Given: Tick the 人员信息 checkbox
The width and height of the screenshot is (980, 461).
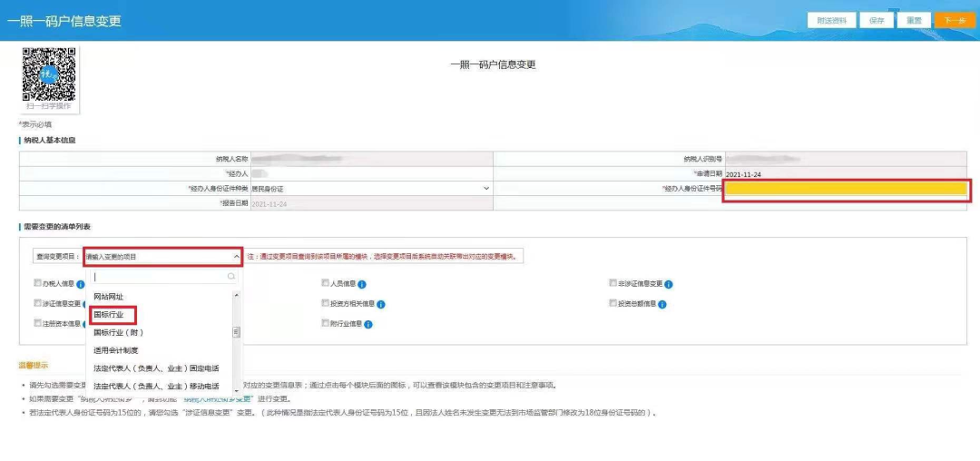Looking at the screenshot, I should coord(325,283).
